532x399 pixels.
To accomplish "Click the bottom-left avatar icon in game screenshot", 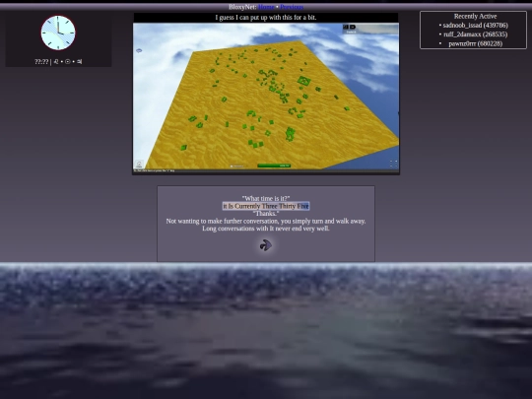I will pos(139,165).
